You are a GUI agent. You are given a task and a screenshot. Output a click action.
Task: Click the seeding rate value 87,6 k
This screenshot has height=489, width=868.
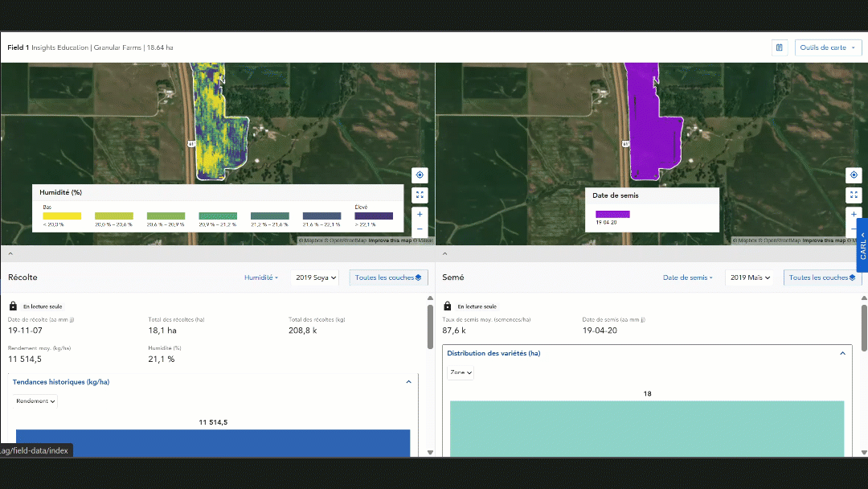(x=454, y=331)
